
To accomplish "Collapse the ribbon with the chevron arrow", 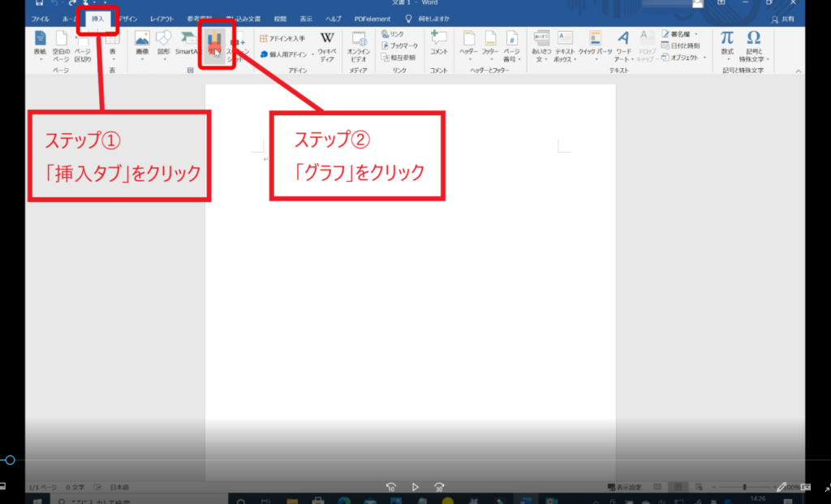I will click(799, 71).
